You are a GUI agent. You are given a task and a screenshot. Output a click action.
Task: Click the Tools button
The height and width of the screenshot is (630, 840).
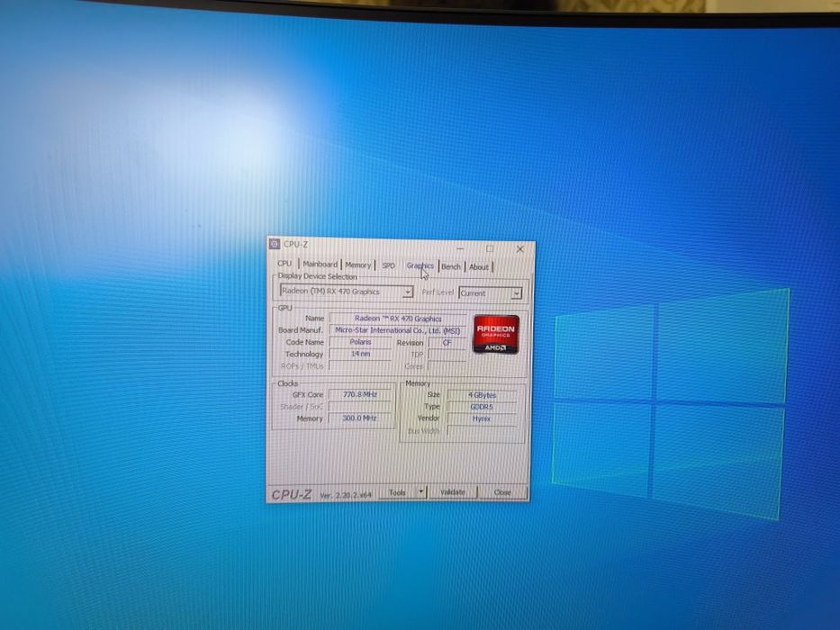(398, 492)
